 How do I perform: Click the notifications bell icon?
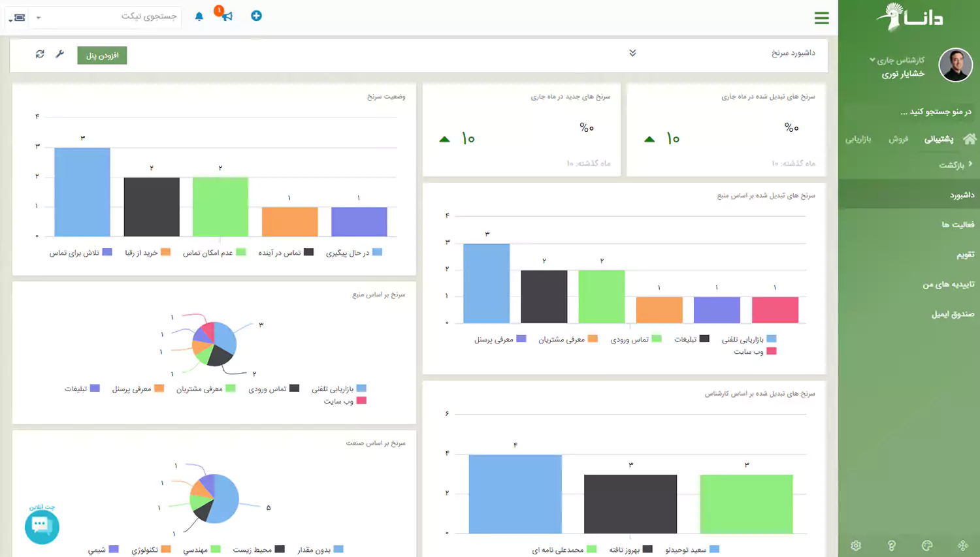(199, 16)
